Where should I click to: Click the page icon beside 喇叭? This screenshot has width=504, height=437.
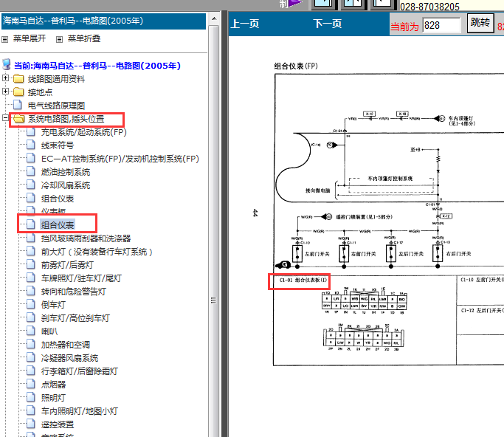coord(31,331)
